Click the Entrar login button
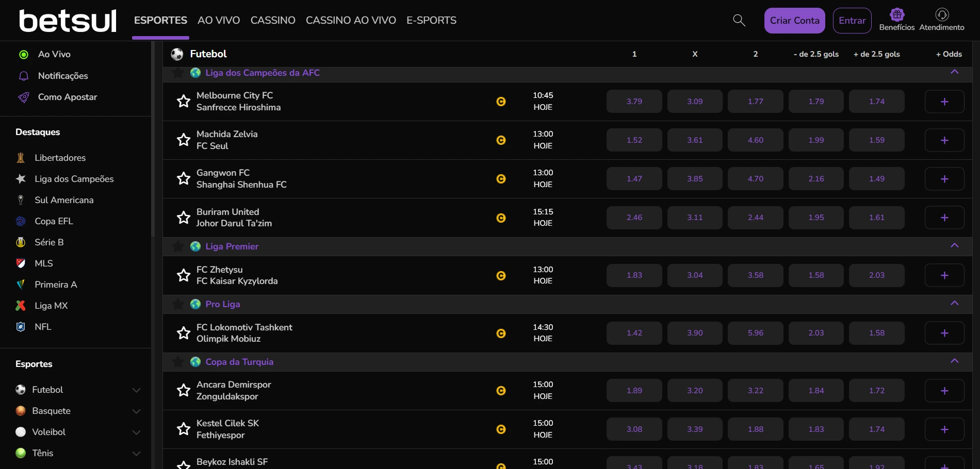The width and height of the screenshot is (980, 469). click(852, 21)
